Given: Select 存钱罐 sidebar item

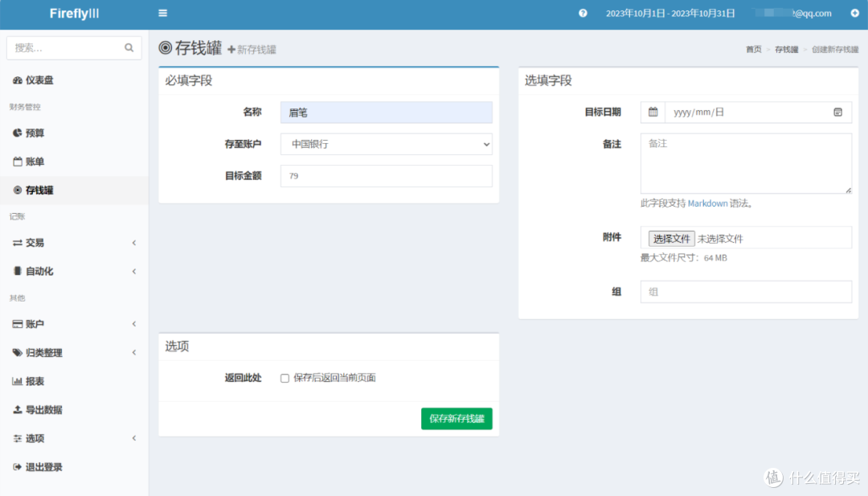Looking at the screenshot, I should pyautogui.click(x=74, y=190).
